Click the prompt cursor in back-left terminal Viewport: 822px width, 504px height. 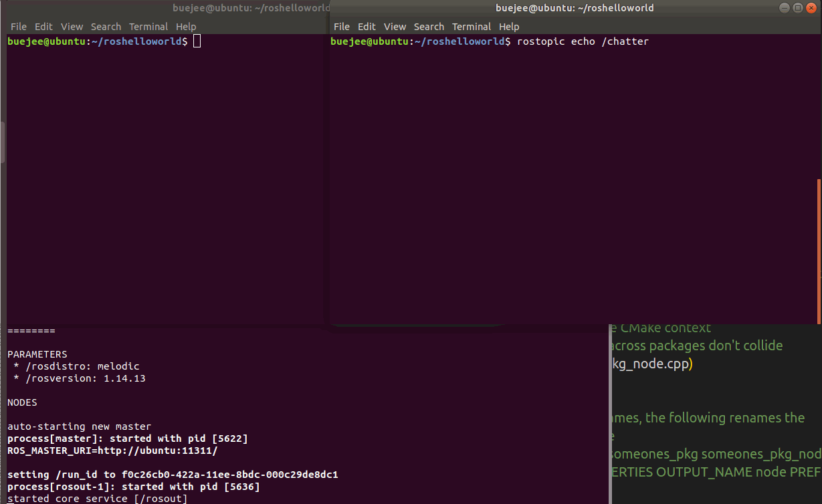pos(197,41)
